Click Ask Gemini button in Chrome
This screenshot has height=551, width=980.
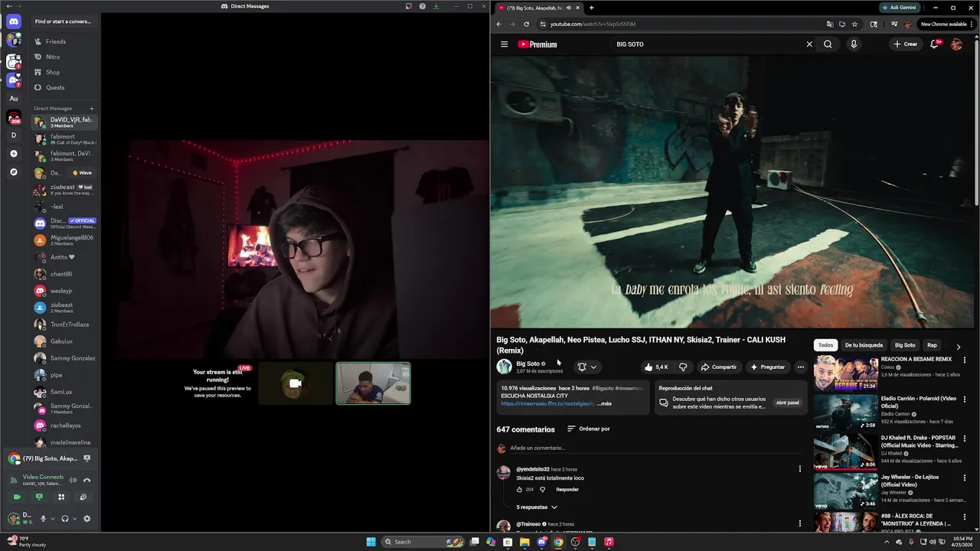[x=899, y=8]
